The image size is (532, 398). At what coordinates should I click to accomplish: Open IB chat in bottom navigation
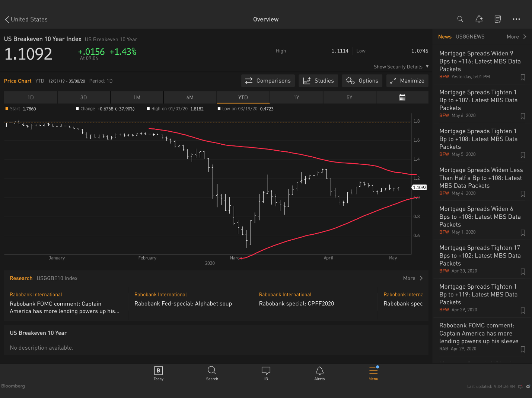point(266,373)
